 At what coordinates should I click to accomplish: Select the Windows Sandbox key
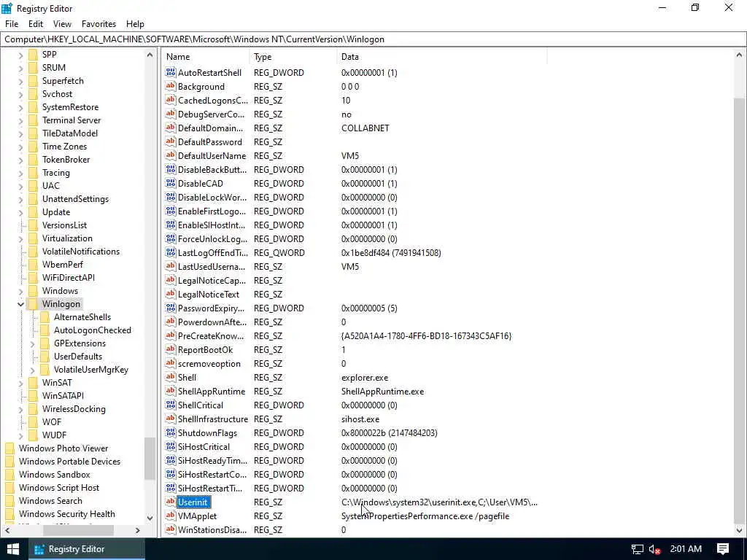[54, 474]
